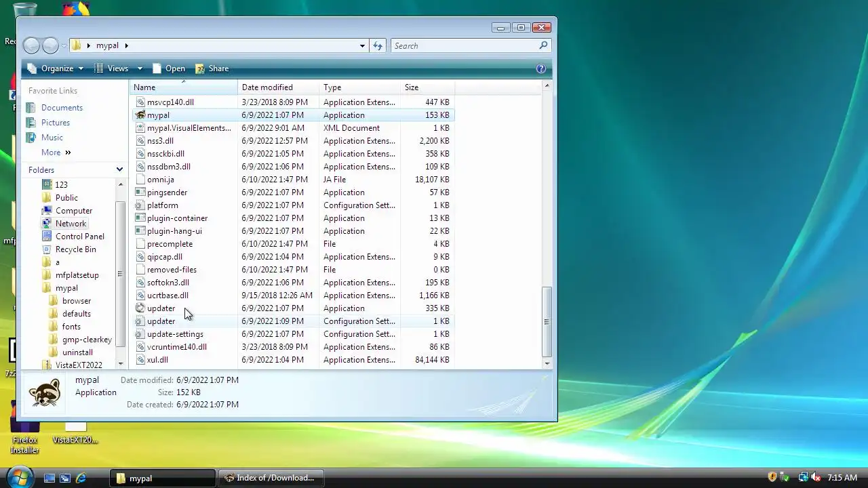Open the recent pages dropdown arrow
The height and width of the screenshot is (488, 868).
(x=64, y=45)
